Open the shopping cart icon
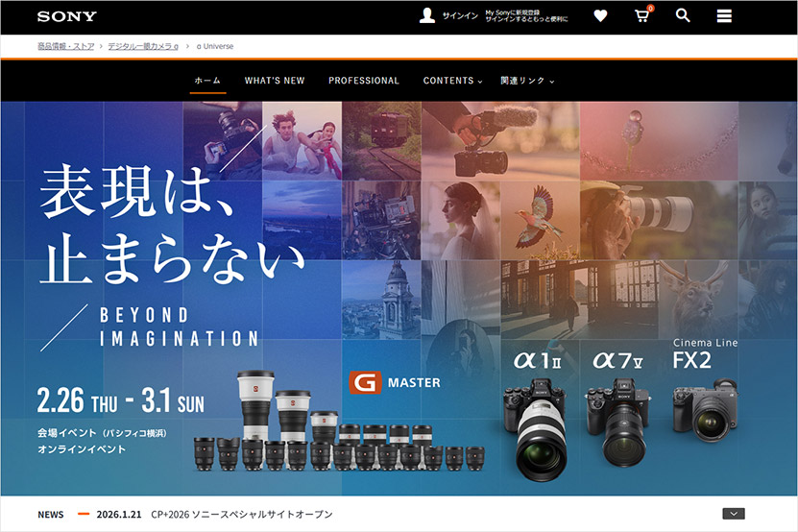798x532 pixels. [x=642, y=15]
